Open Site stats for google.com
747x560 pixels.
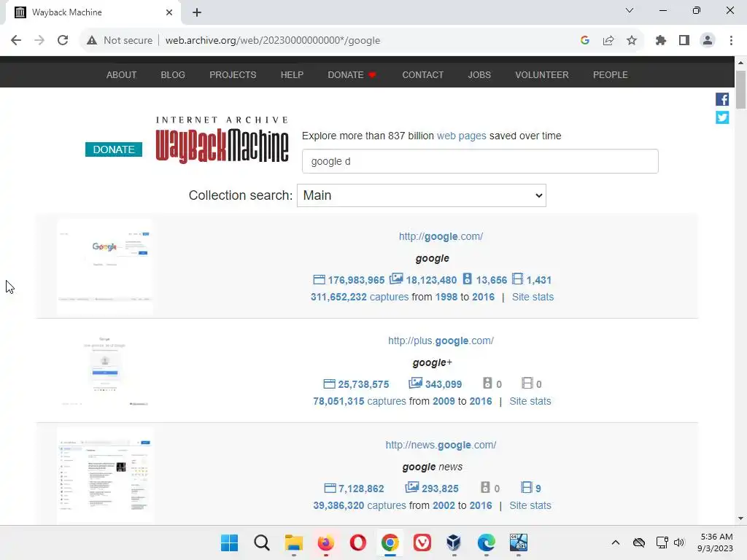(533, 297)
